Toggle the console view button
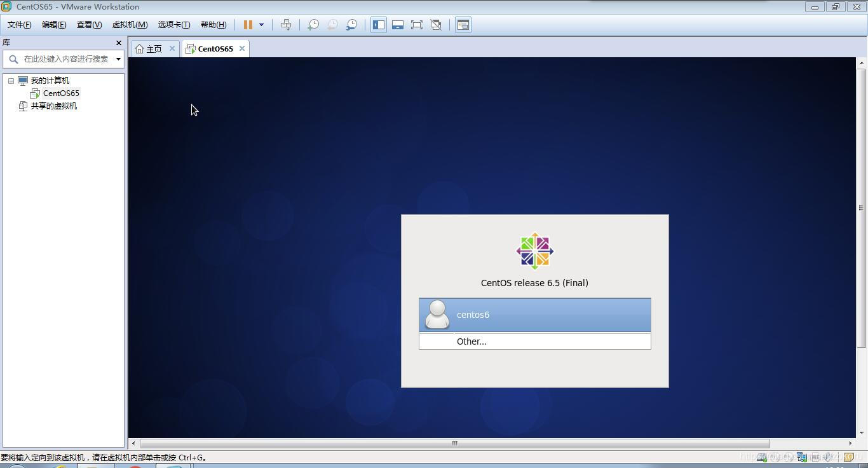868x468 pixels. [x=463, y=25]
